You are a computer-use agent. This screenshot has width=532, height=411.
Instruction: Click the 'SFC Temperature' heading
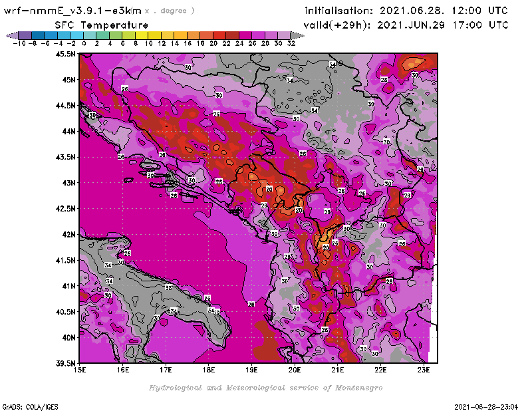102,25
